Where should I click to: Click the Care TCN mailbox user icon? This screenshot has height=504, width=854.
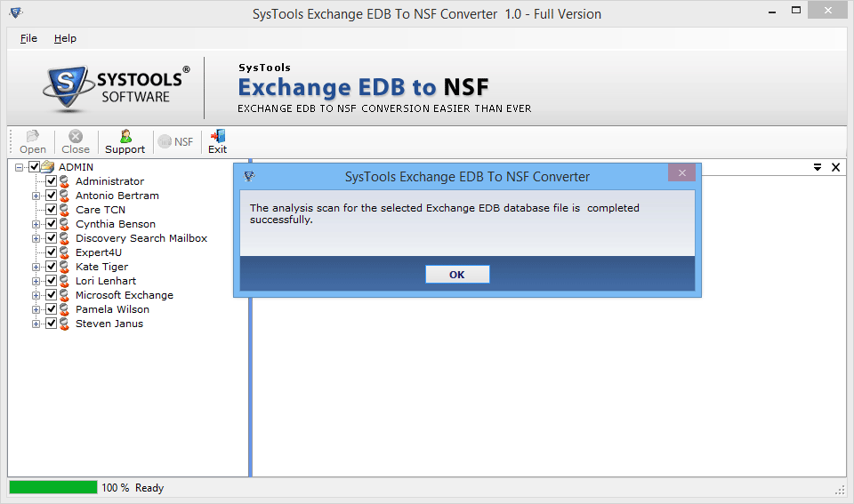64,210
